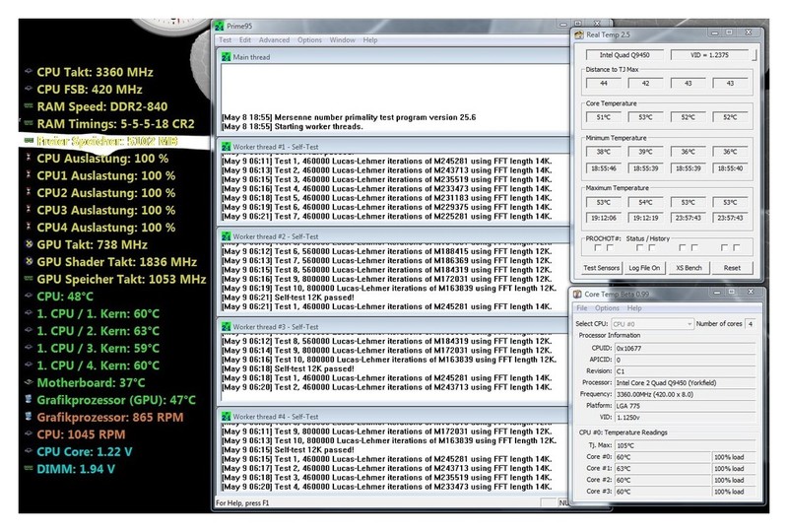The width and height of the screenshot is (788, 532).
Task: Click the Tj. Max value '105°C'
Action: pos(685,445)
